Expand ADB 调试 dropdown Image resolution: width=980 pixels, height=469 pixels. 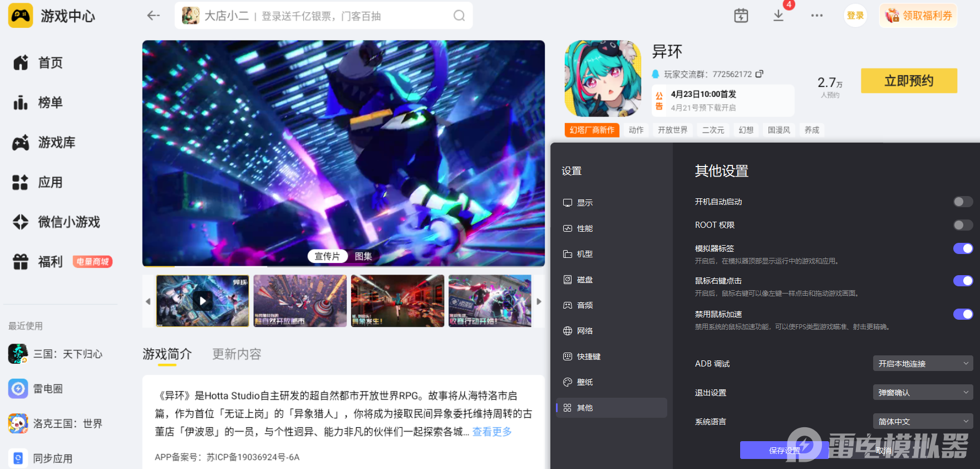pyautogui.click(x=923, y=364)
